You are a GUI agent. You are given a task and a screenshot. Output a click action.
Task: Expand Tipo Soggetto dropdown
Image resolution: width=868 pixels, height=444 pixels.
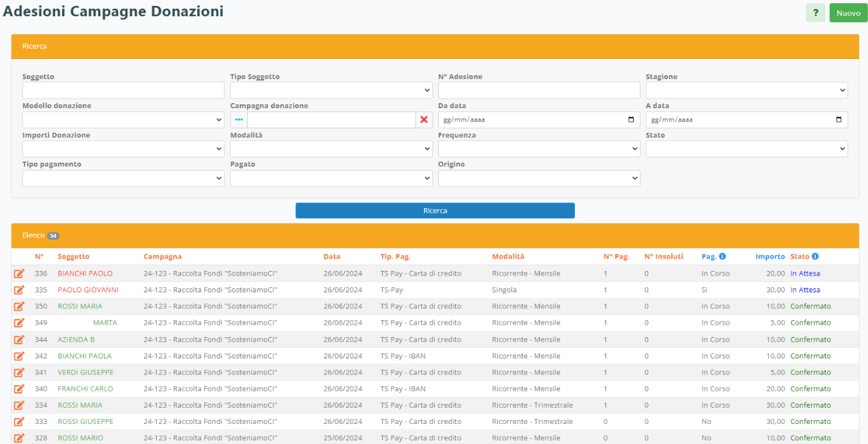click(x=331, y=91)
